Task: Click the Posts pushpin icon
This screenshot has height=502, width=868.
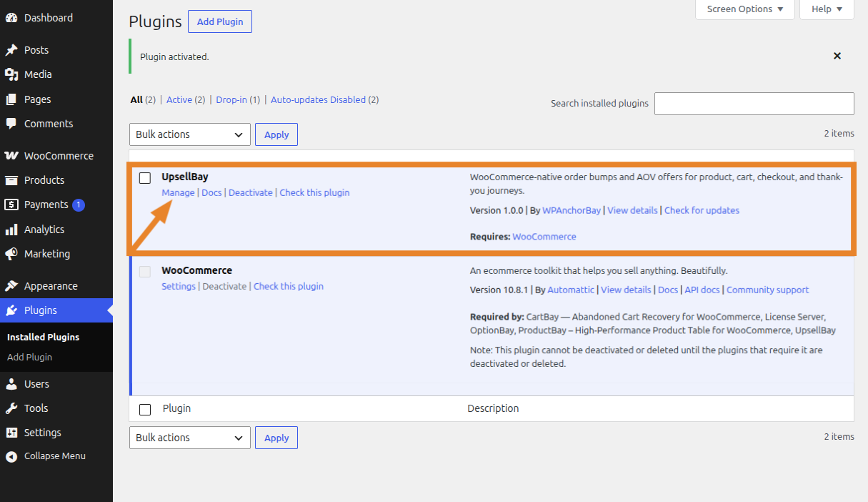Action: pos(11,50)
